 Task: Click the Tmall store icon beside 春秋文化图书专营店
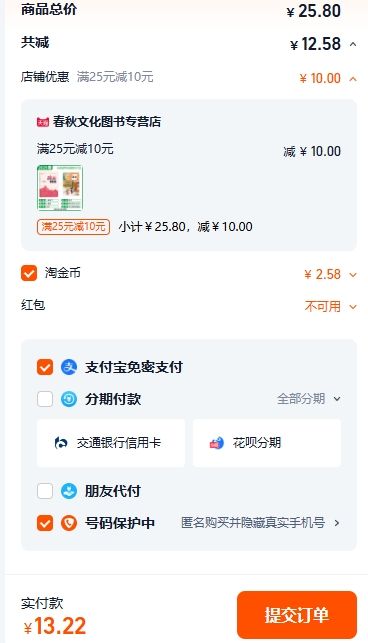pos(43,122)
